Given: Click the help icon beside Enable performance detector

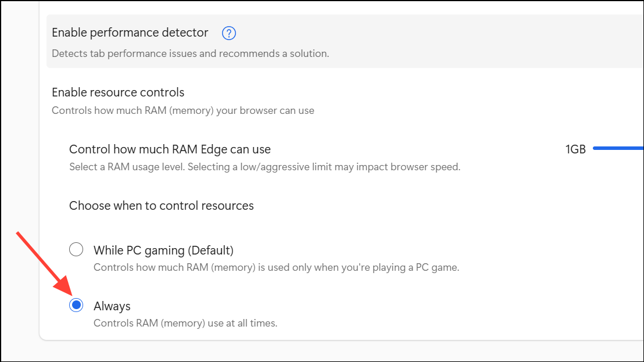Looking at the screenshot, I should coord(229,33).
